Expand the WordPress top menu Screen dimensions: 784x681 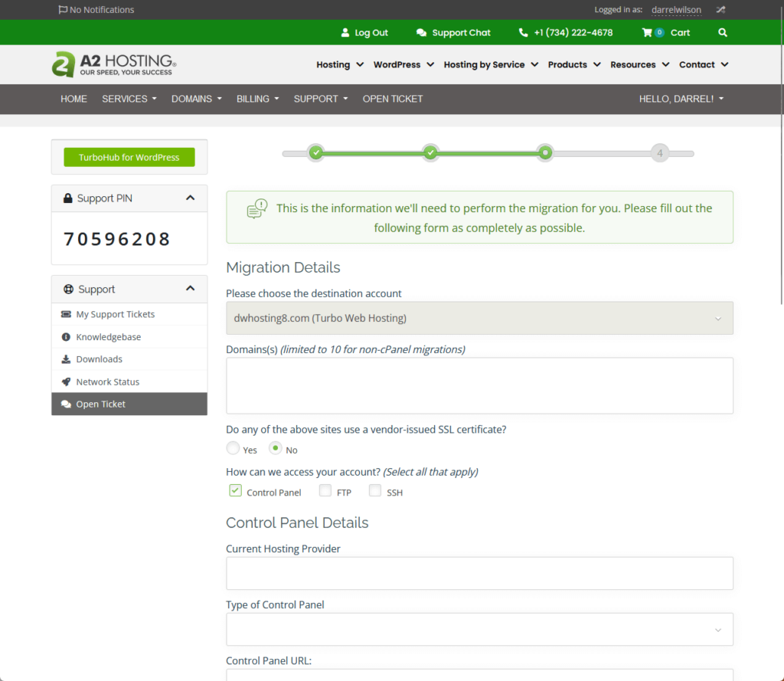pyautogui.click(x=403, y=64)
